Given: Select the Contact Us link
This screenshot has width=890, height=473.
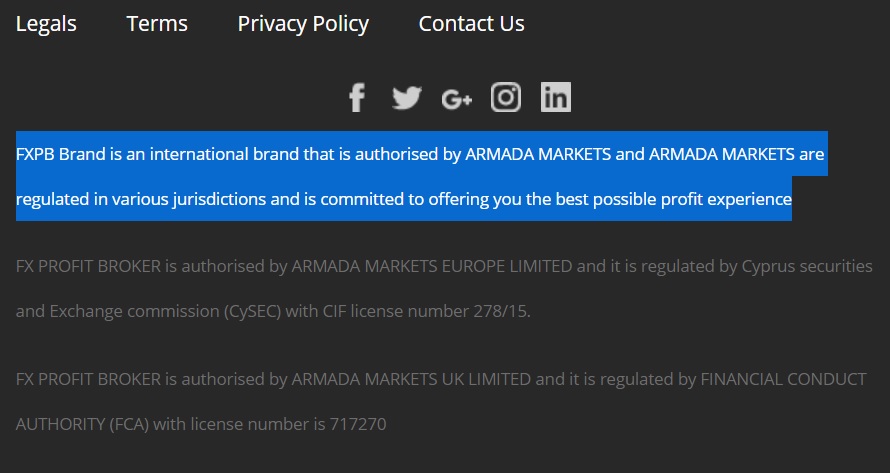Looking at the screenshot, I should pyautogui.click(x=471, y=23).
